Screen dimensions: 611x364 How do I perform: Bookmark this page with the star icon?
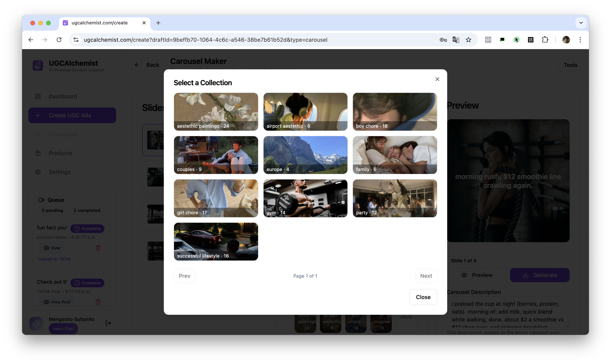tap(468, 40)
